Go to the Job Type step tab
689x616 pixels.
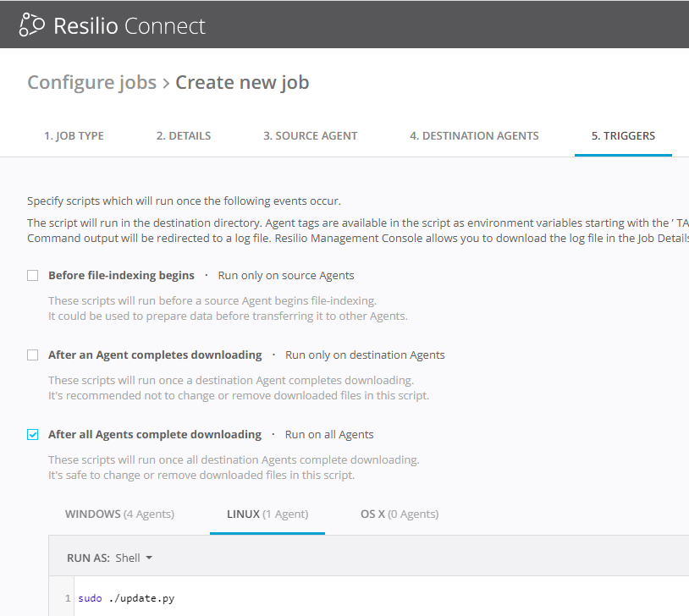tap(74, 135)
